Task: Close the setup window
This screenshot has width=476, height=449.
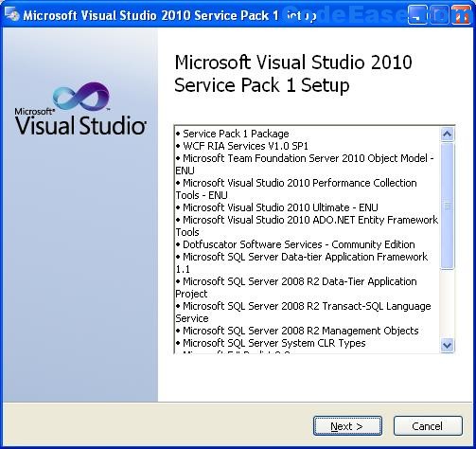Action: 461,15
